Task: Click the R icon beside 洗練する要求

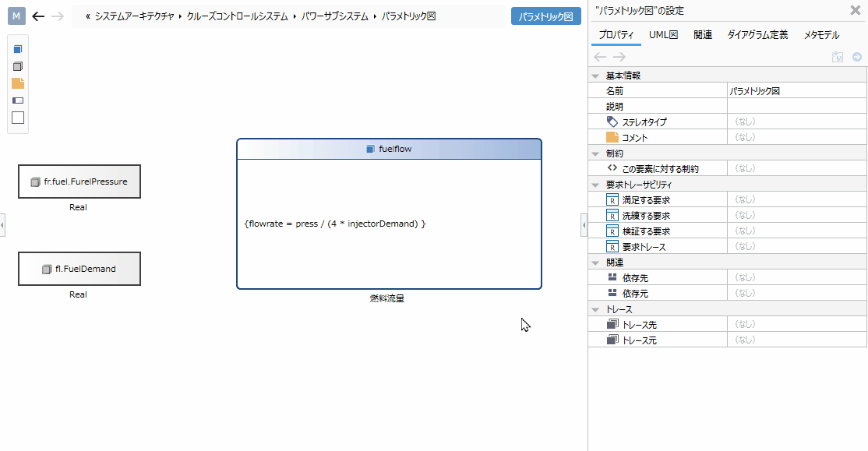Action: tap(612, 215)
